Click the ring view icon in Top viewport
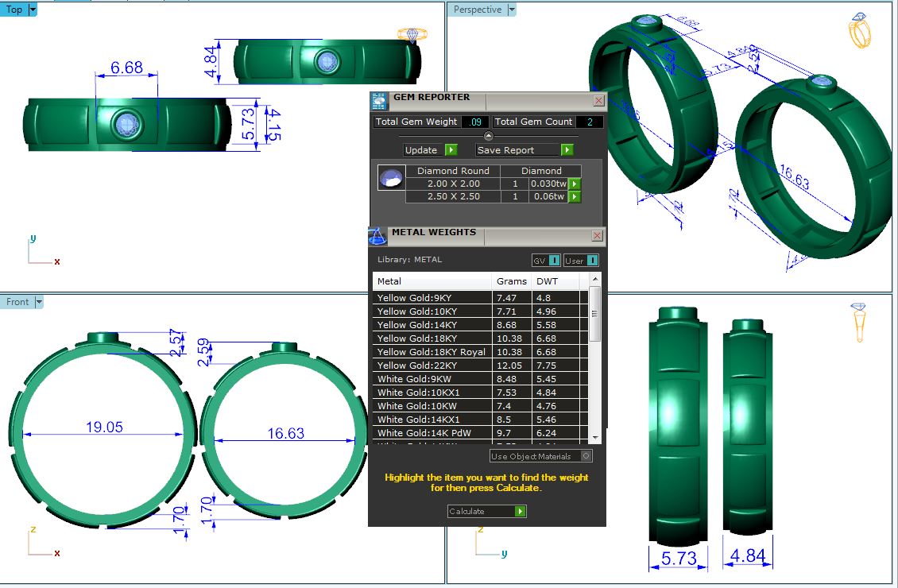Viewport: 898px width, 588px height. [x=412, y=34]
